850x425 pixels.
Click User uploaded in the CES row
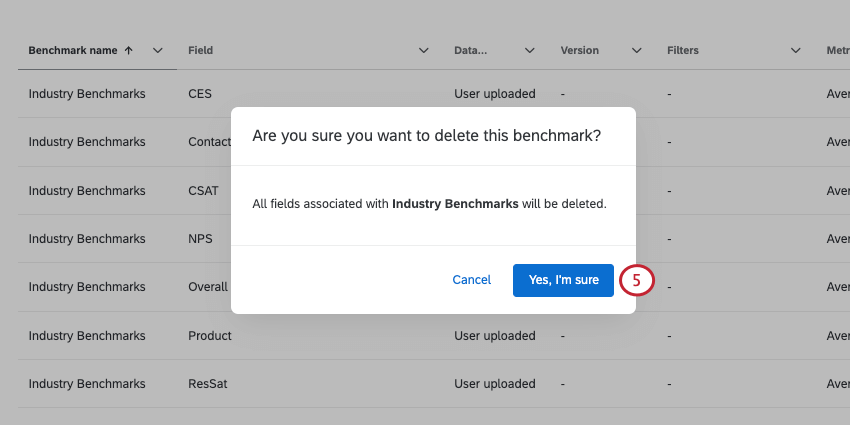tap(495, 94)
